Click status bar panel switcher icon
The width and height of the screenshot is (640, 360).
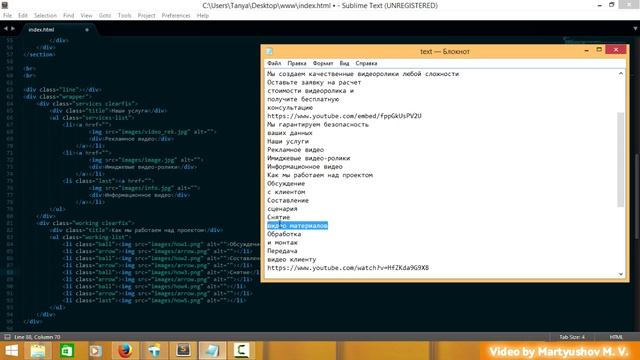[7, 337]
